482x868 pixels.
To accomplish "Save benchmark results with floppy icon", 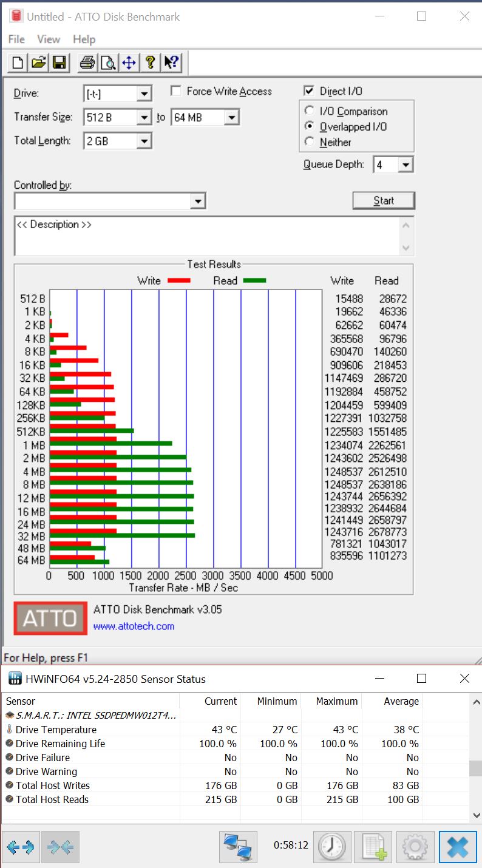I will 59,62.
